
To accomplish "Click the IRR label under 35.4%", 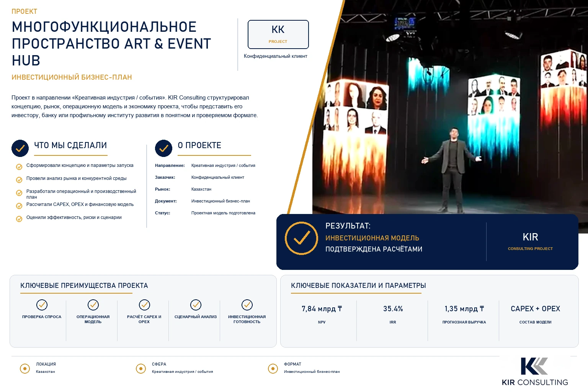I will coord(393,322).
